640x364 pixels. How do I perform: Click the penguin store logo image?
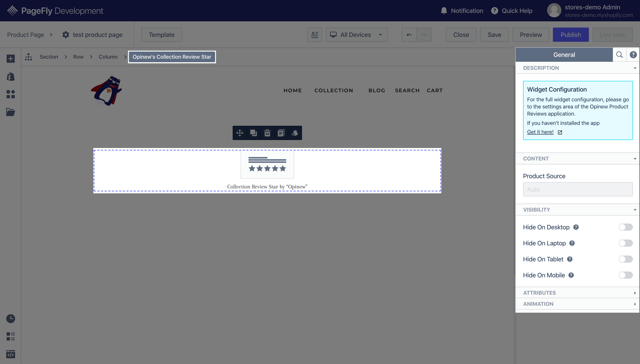coord(106,90)
